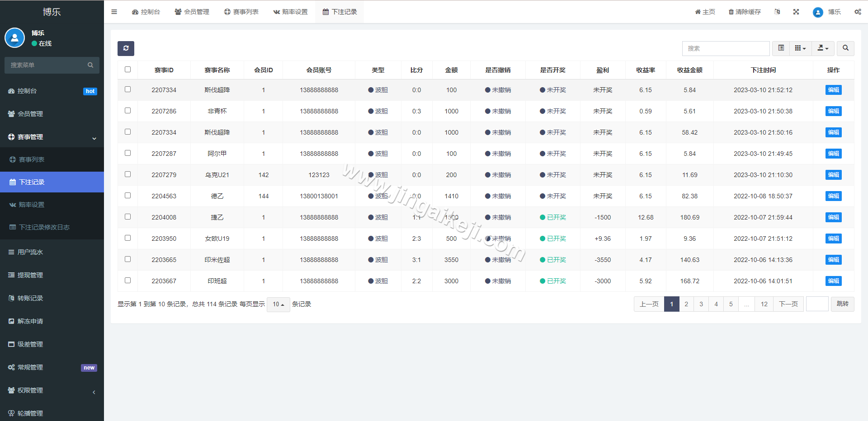Click the refresh icon above the table

click(x=126, y=48)
